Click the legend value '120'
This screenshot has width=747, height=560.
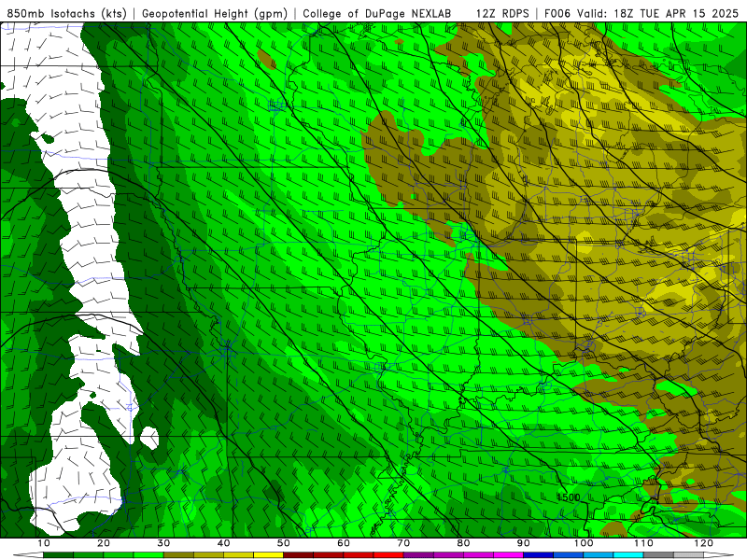pos(704,543)
